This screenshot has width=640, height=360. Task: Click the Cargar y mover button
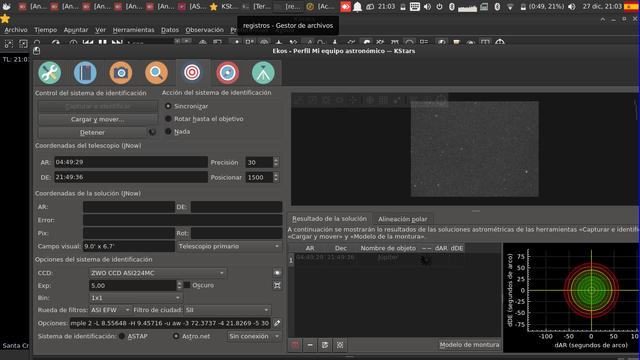point(98,119)
